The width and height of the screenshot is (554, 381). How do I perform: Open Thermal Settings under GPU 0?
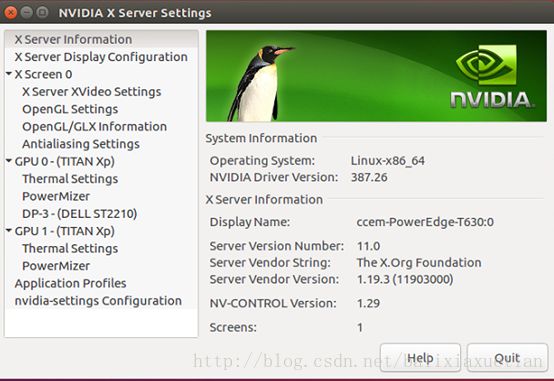point(70,179)
